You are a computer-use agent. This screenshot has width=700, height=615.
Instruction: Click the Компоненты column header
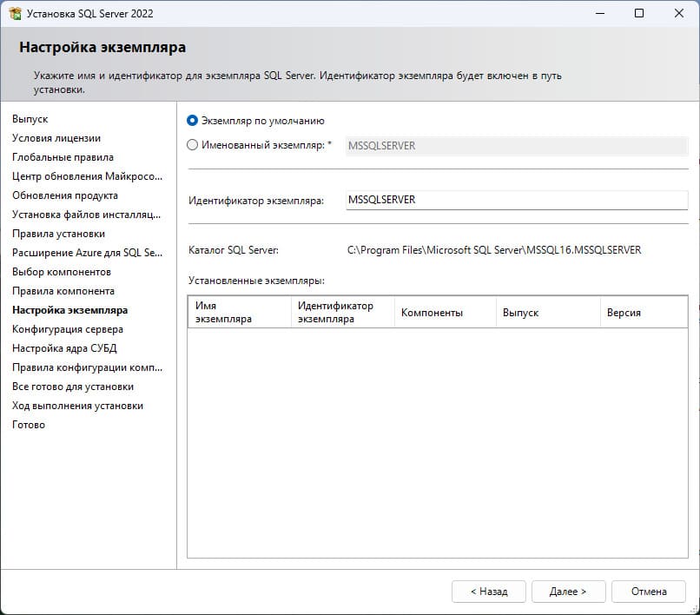tap(445, 312)
